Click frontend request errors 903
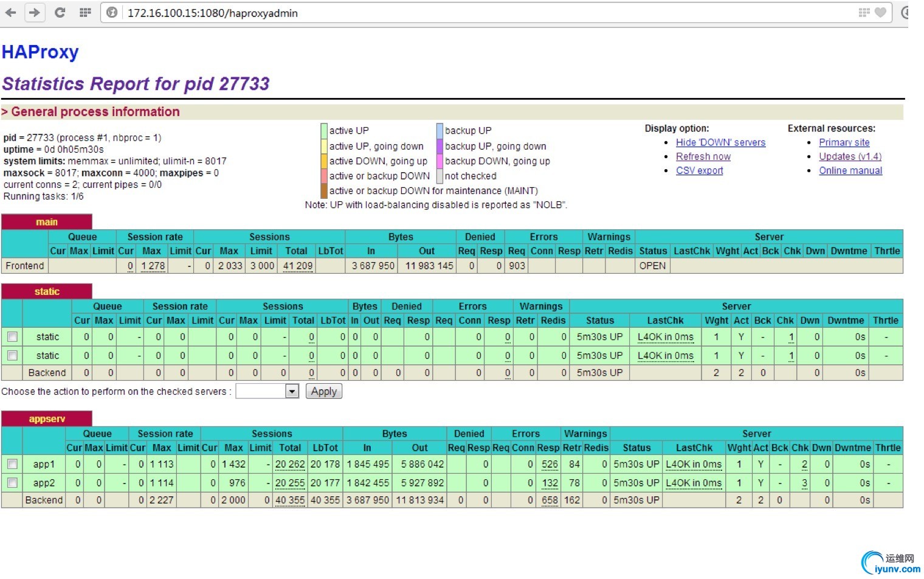 pos(517,266)
